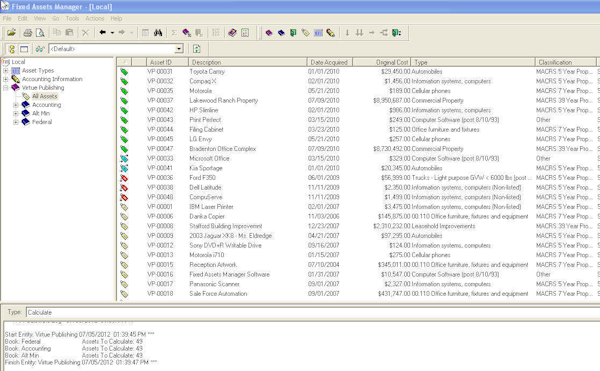The width and height of the screenshot is (600, 371).
Task: Click the double down arrow toolbar icon
Action: click(x=359, y=33)
